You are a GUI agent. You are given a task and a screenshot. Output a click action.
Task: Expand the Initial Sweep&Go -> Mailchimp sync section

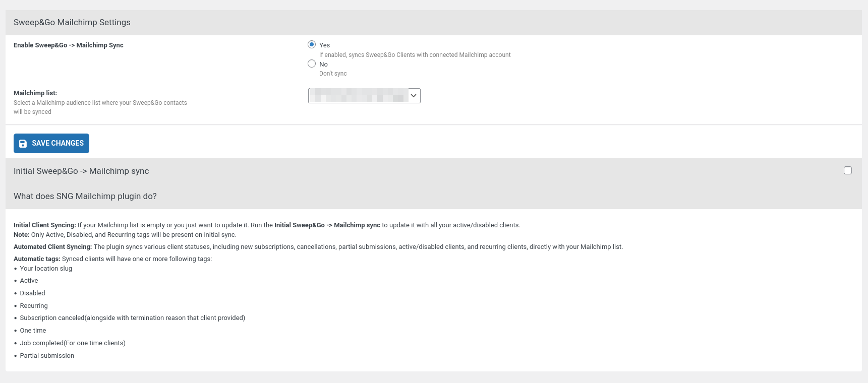pos(81,171)
